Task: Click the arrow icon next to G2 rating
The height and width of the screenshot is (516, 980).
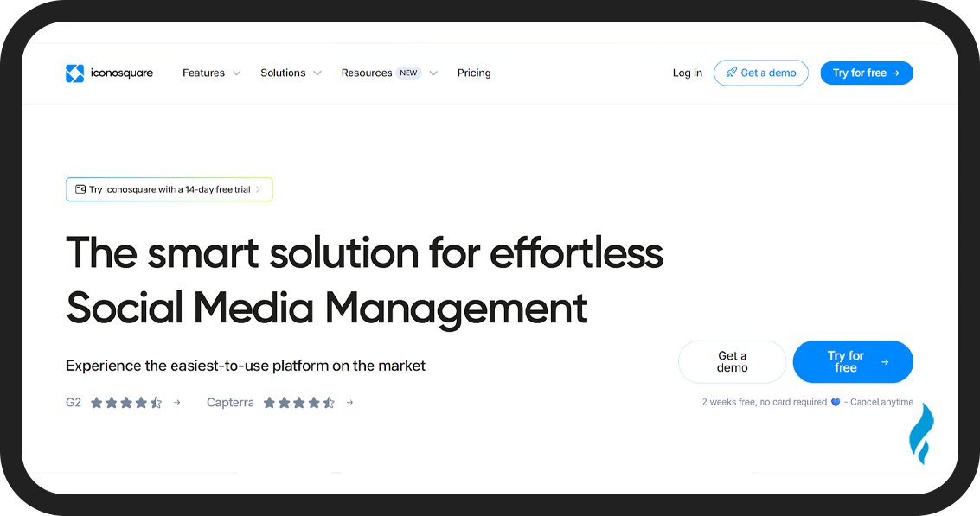Action: [176, 402]
